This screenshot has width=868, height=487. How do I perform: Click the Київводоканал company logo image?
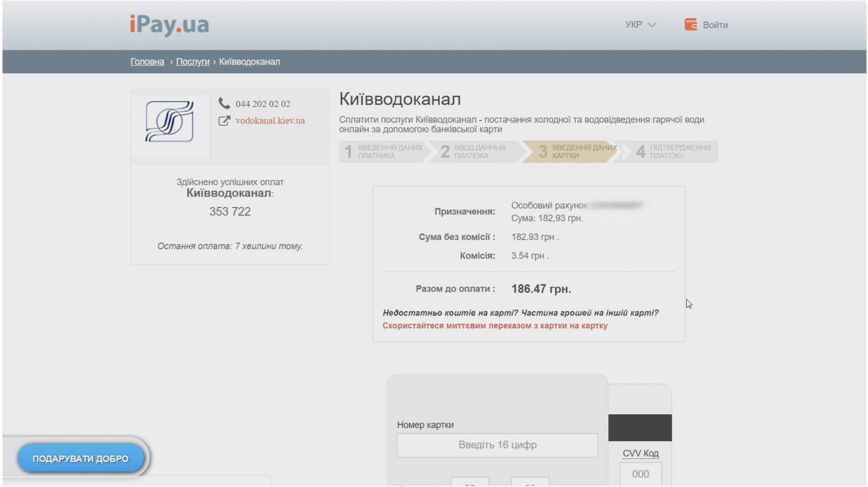point(170,122)
